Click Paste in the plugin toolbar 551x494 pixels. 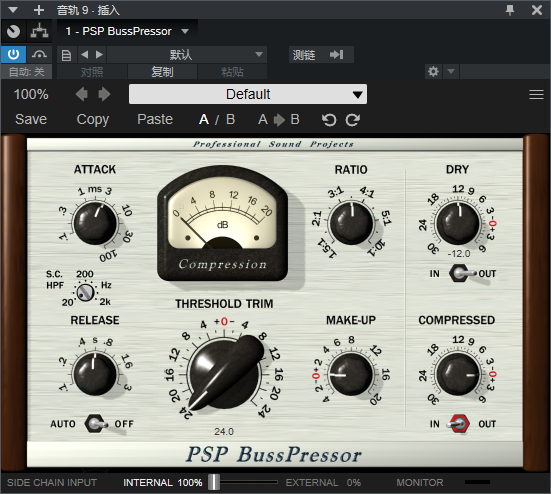tap(155, 119)
